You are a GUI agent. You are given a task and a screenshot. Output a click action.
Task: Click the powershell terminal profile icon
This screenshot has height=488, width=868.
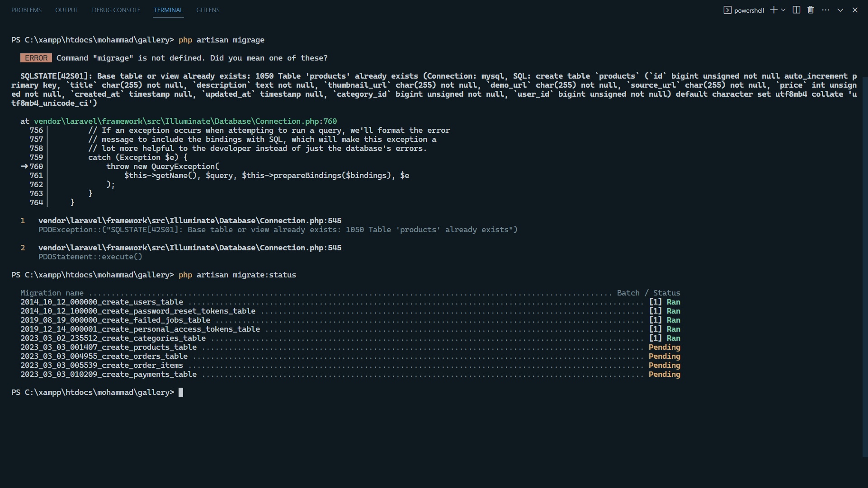(x=727, y=10)
